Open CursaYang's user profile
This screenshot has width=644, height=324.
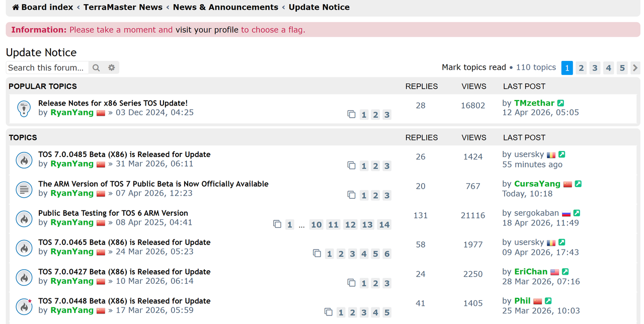point(537,184)
